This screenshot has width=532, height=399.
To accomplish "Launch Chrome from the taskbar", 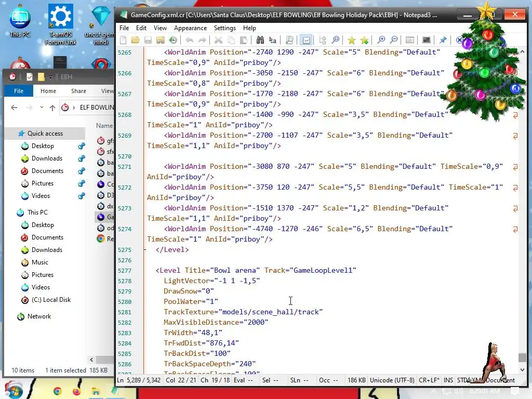I will tap(57, 391).
